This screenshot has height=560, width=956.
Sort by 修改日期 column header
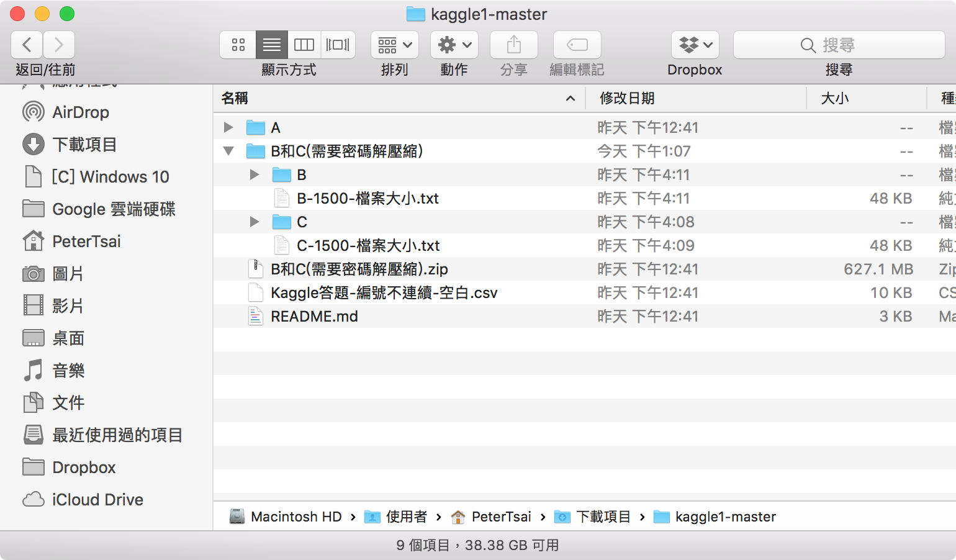pos(627,98)
